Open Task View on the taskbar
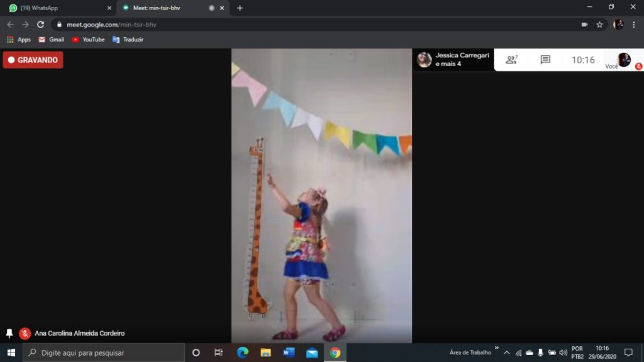Screen dimensions: 644x362 218,353
